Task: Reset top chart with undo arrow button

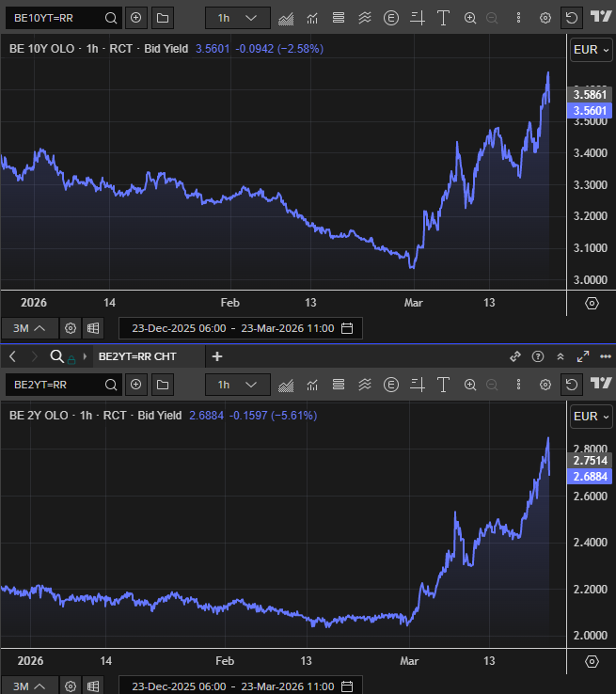Action: point(571,18)
